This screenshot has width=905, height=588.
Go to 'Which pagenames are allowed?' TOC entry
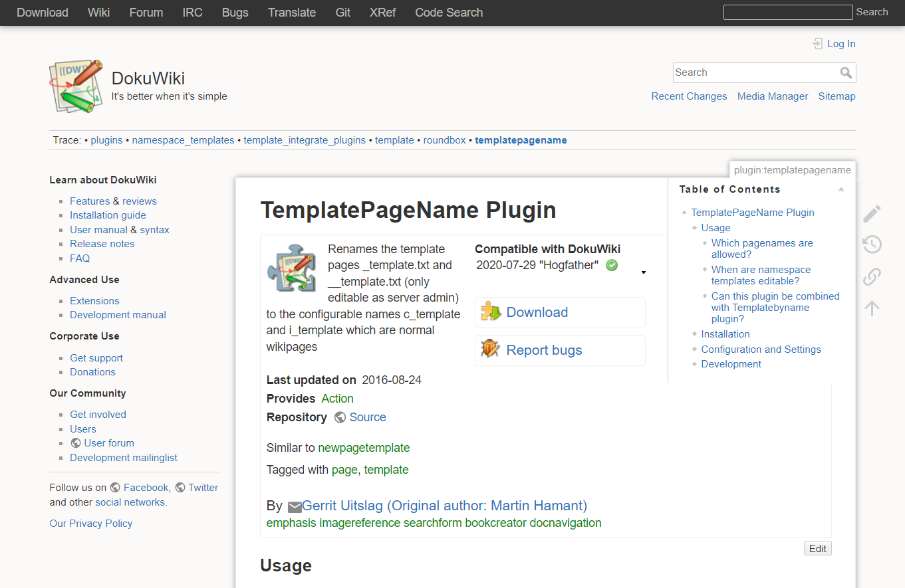coord(762,248)
